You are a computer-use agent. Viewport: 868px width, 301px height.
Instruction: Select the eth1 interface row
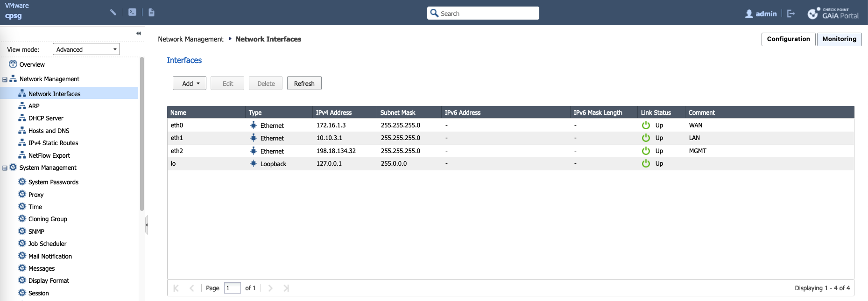click(x=420, y=138)
